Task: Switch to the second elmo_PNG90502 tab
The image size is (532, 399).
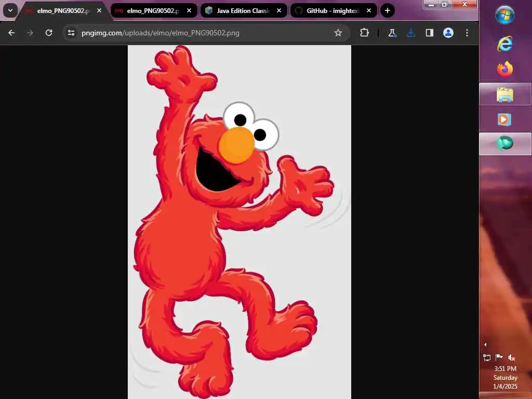Action: [153, 11]
